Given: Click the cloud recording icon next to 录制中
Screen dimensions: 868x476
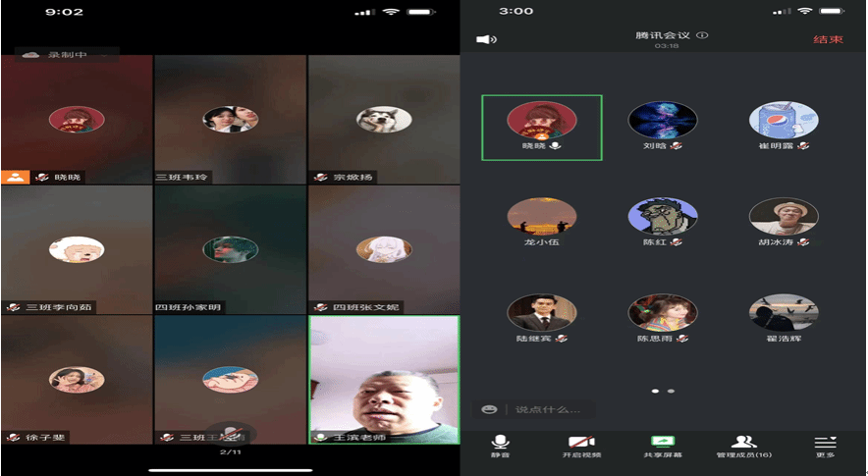Looking at the screenshot, I should [x=29, y=55].
